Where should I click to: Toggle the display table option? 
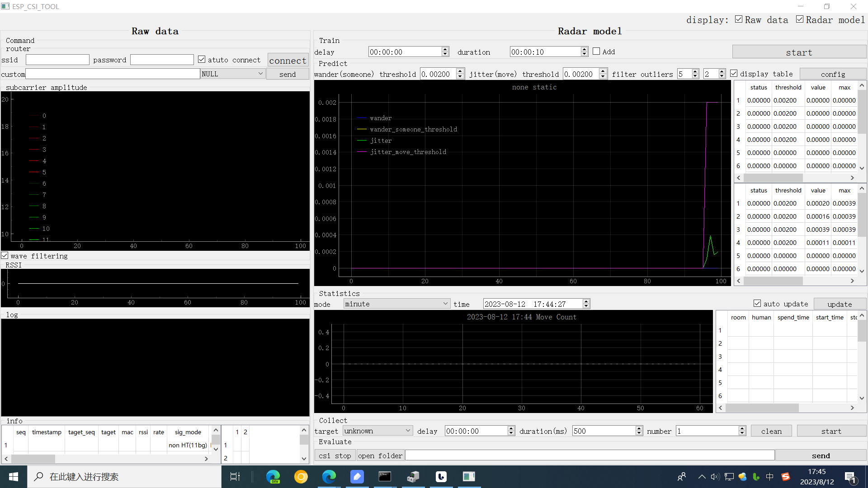point(734,73)
